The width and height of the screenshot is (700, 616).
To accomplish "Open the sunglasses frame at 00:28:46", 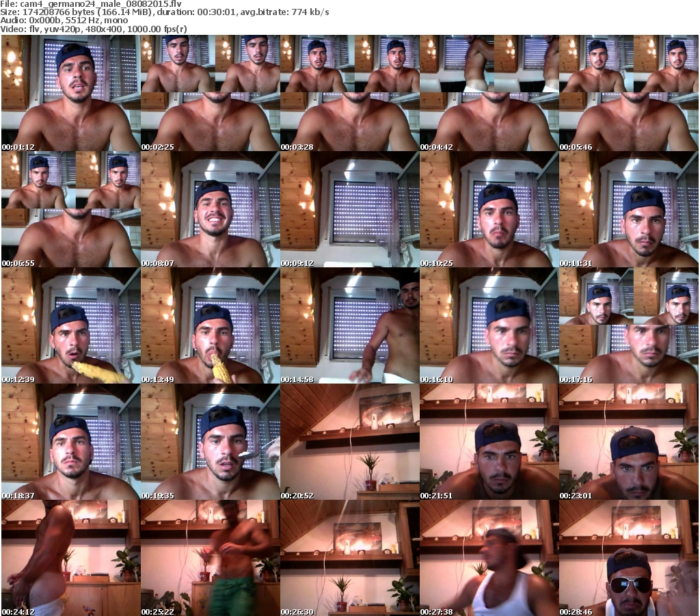I will (x=629, y=558).
